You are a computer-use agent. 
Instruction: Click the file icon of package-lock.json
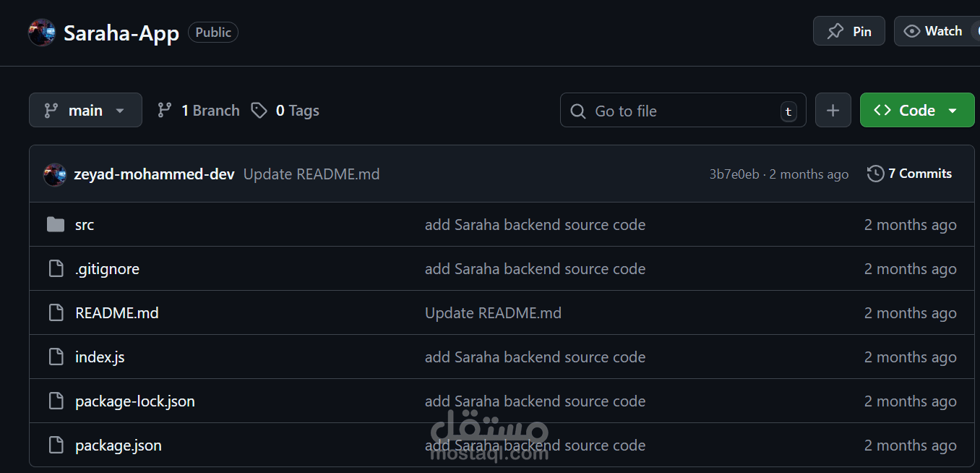click(56, 401)
